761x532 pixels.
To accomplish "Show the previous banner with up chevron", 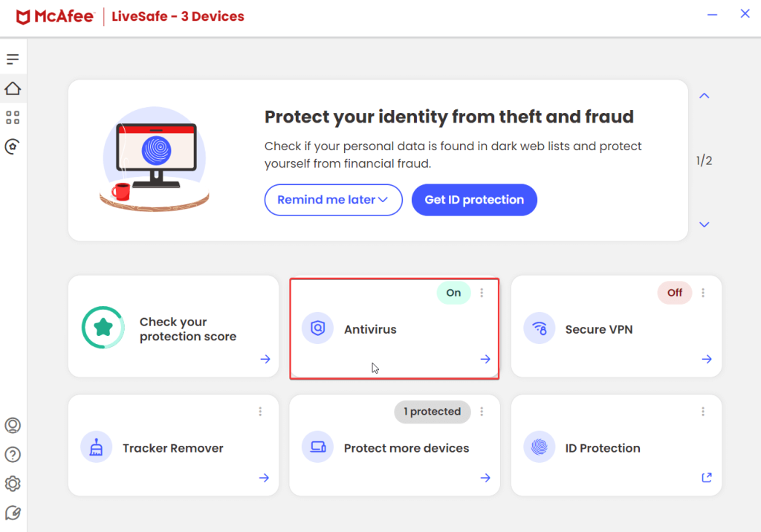I will [x=705, y=96].
